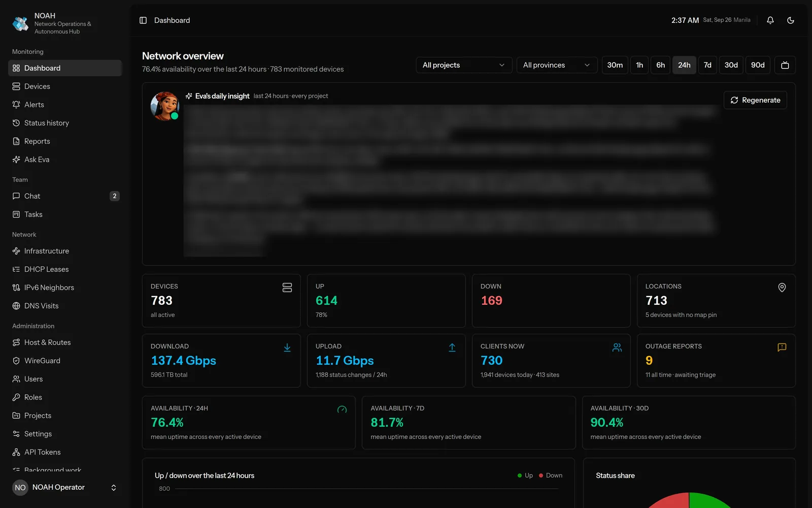Screen dimensions: 812x508
Task: Open Devices in the sidebar
Action: coord(65,86)
